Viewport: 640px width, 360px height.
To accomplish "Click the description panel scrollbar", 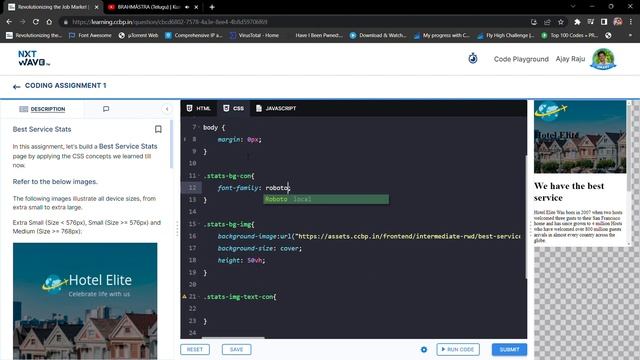I will [x=171, y=144].
